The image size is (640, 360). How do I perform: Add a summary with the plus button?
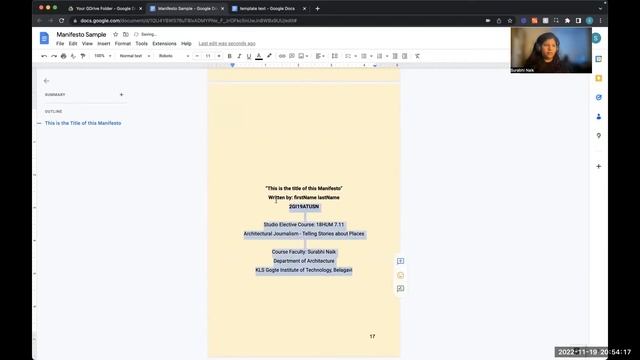pos(121,95)
